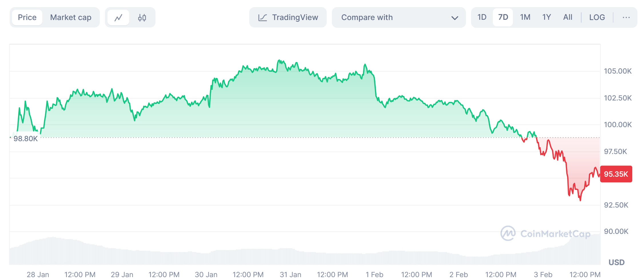
Task: Click the red 95.35K current price label
Action: [616, 174]
